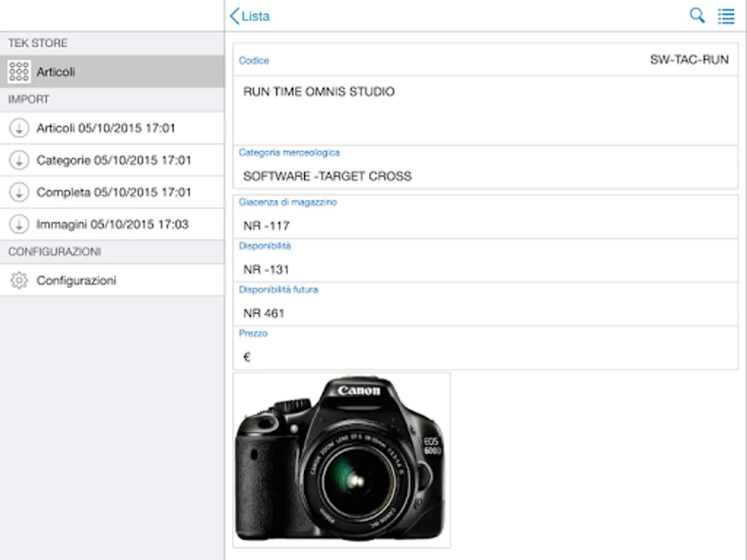Click download icon for Articoli import
The width and height of the screenshot is (747, 560).
[19, 128]
